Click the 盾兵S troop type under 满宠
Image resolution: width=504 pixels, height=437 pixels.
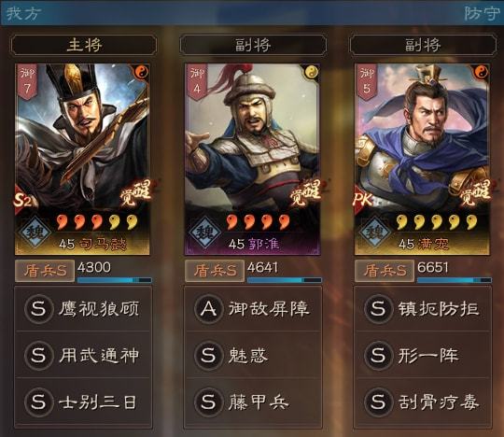pyautogui.click(x=385, y=271)
